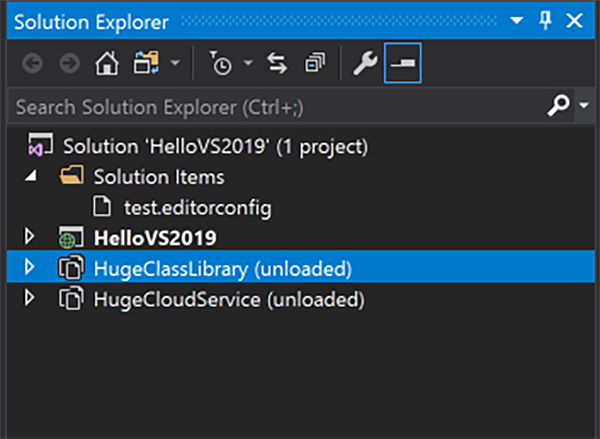Open the Pending Changes Filter dropdown arrow

(247, 65)
